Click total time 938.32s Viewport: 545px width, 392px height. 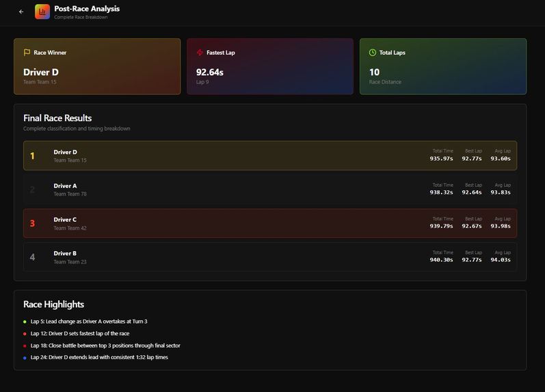442,192
